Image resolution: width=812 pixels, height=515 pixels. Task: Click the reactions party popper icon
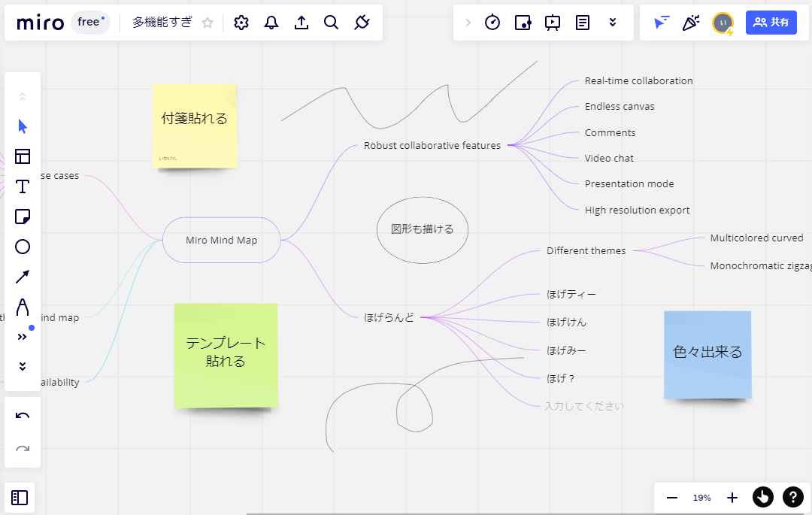click(691, 23)
